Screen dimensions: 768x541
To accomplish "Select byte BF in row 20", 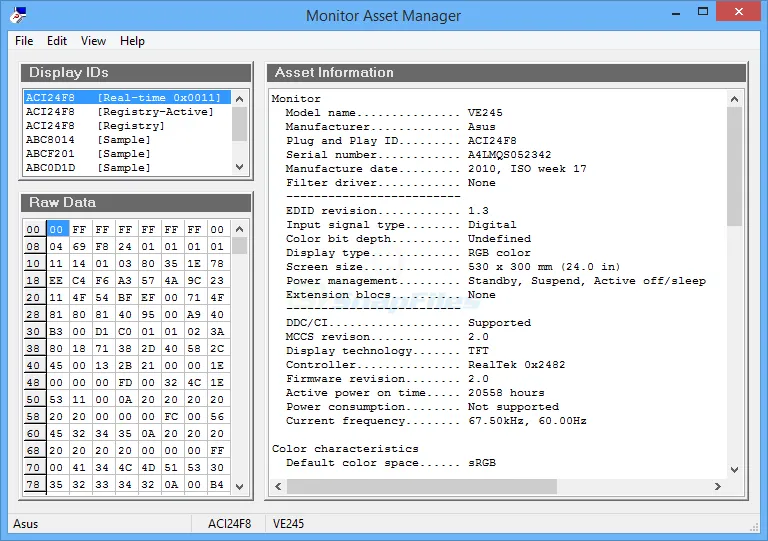I will tap(125, 297).
